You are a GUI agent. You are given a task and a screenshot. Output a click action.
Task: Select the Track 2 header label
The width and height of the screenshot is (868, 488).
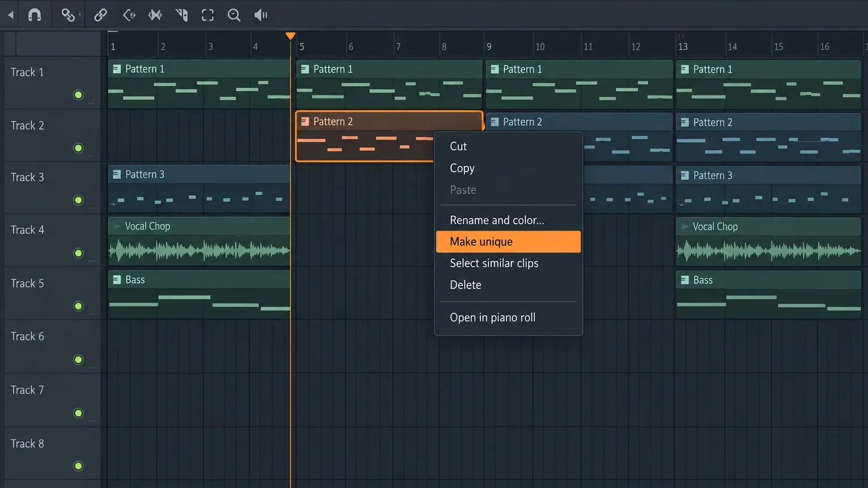pyautogui.click(x=27, y=125)
